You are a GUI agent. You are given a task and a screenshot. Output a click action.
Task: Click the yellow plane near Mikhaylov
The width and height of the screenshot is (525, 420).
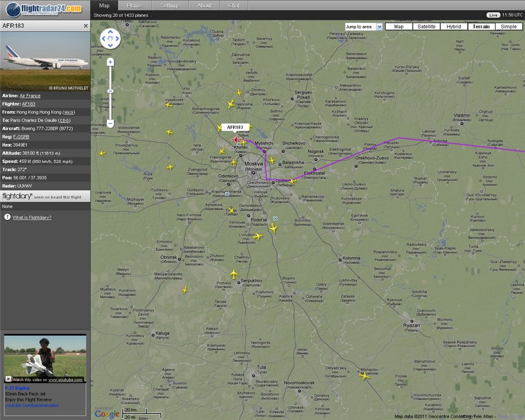coord(364,376)
